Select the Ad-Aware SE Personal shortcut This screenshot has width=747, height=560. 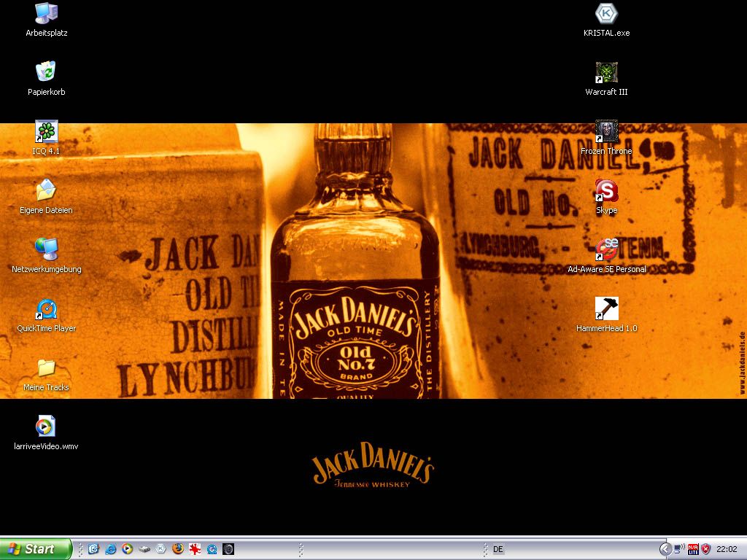point(606,256)
